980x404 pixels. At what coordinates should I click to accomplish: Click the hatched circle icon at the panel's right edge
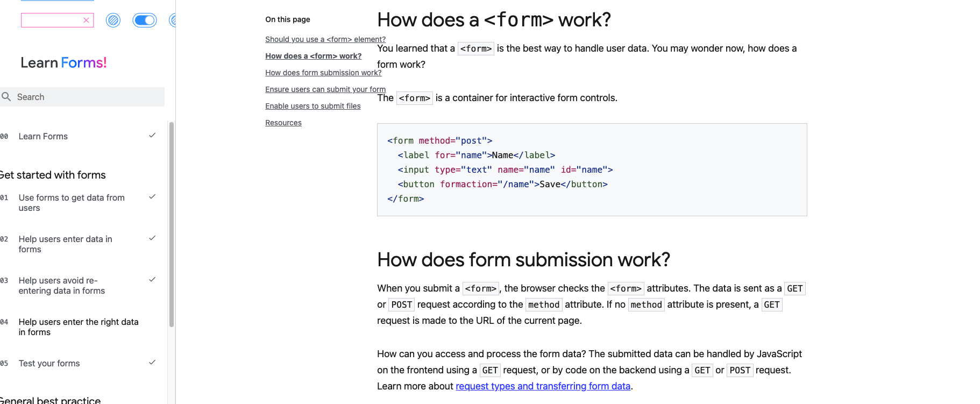(x=173, y=20)
